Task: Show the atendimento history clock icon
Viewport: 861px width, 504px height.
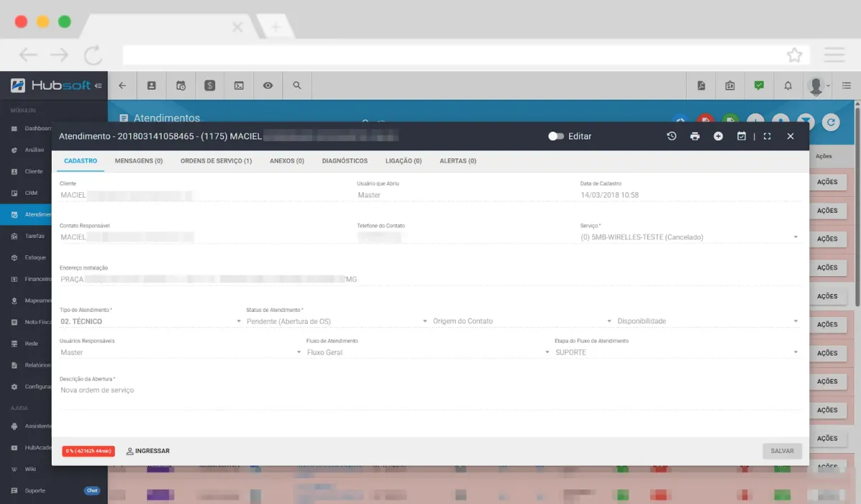Action: click(671, 136)
